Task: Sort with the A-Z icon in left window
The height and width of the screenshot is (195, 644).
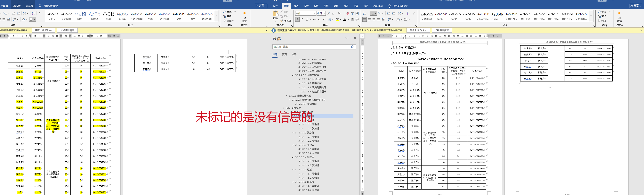Action: click(x=33, y=13)
